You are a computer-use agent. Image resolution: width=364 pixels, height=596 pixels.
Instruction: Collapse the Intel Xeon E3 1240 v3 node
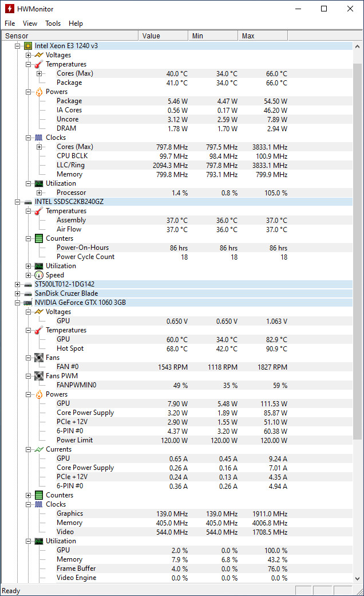pos(18,46)
